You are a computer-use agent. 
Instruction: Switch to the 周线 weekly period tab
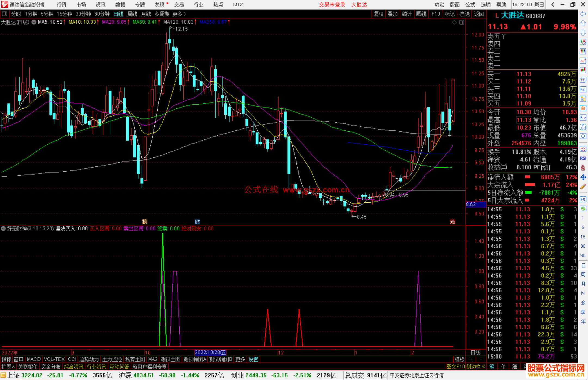coord(132,14)
